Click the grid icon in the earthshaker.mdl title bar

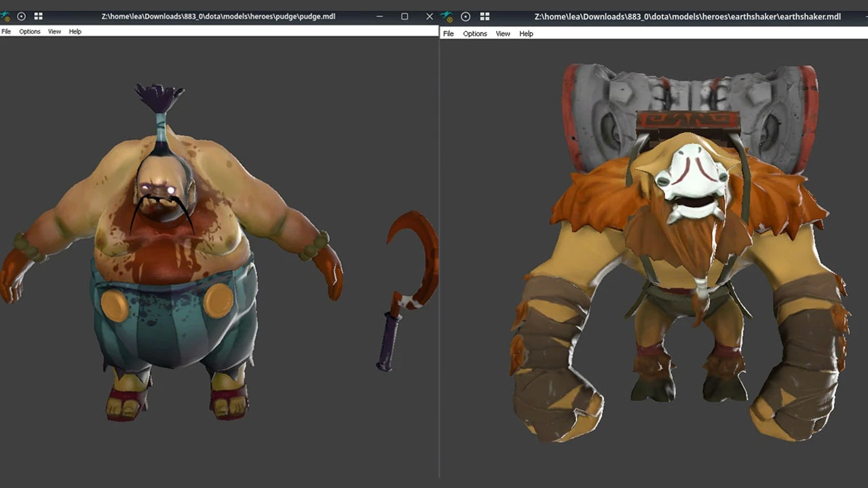pos(485,16)
